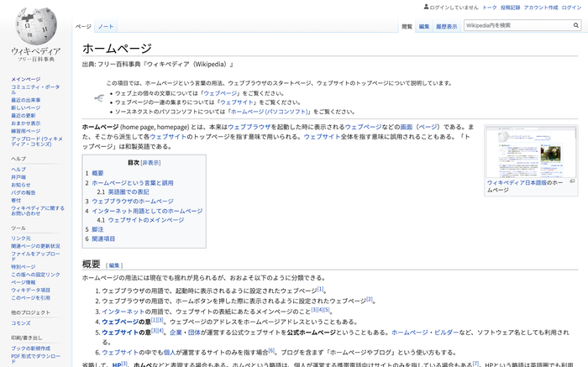Screen dimensions: 588x367
Task: Open ホームページ・ビルダー link
Action: [425, 333]
